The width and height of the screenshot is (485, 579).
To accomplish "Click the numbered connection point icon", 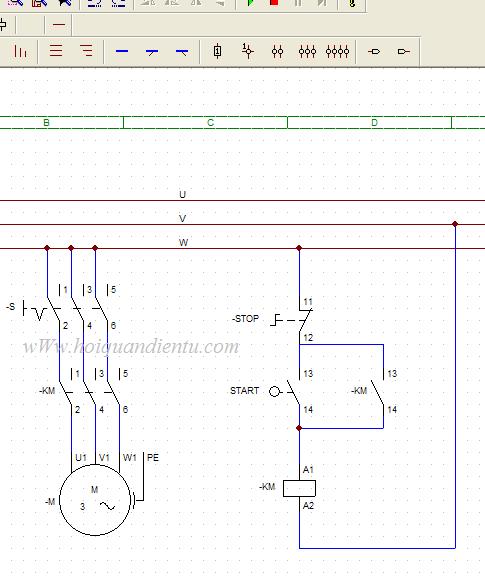I will pyautogui.click(x=247, y=51).
